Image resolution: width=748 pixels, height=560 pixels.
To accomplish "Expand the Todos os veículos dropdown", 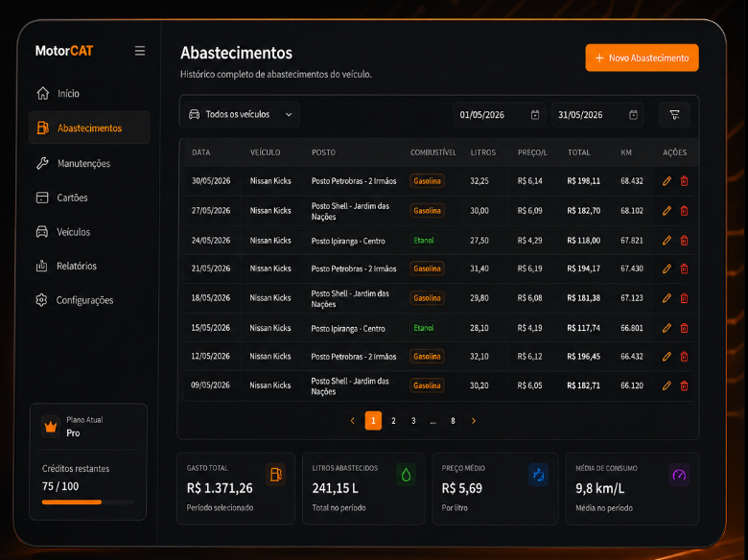I will coord(241,114).
